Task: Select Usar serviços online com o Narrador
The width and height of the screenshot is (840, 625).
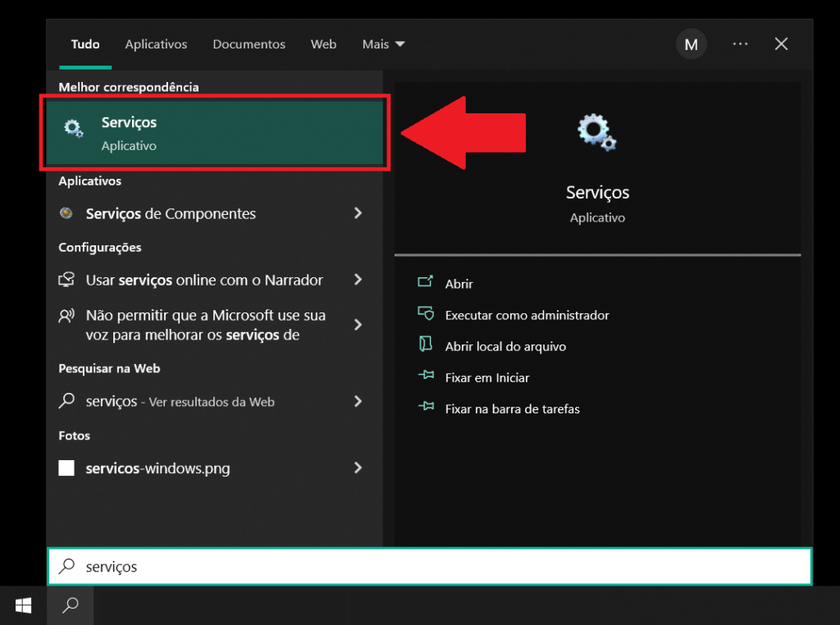Action: tap(214, 280)
